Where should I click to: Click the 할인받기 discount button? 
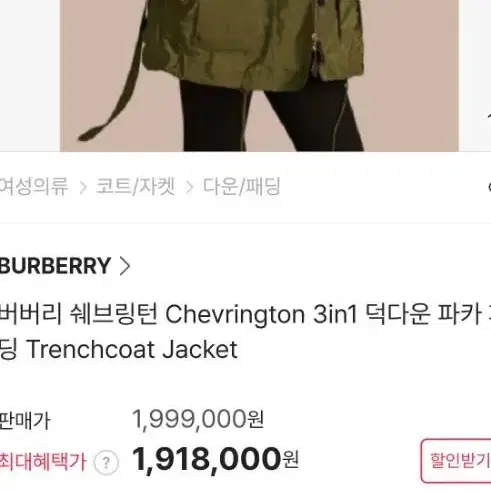tap(456, 461)
